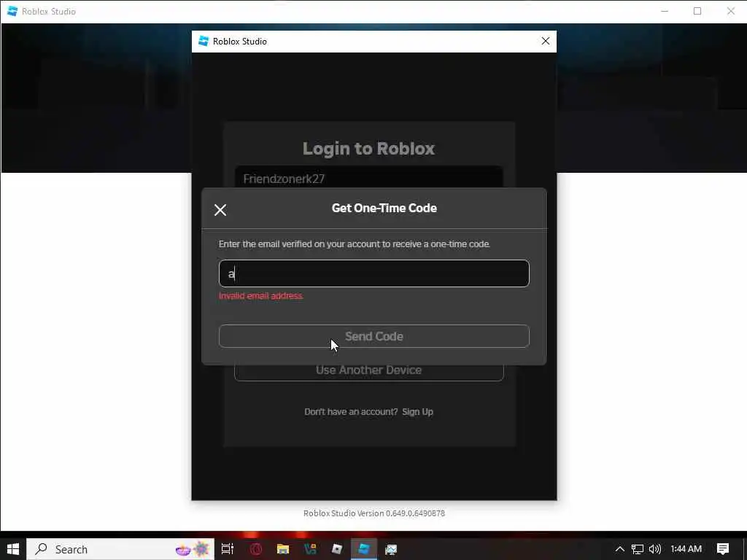Select the Roblox Studio taskbar icon

coord(364,549)
